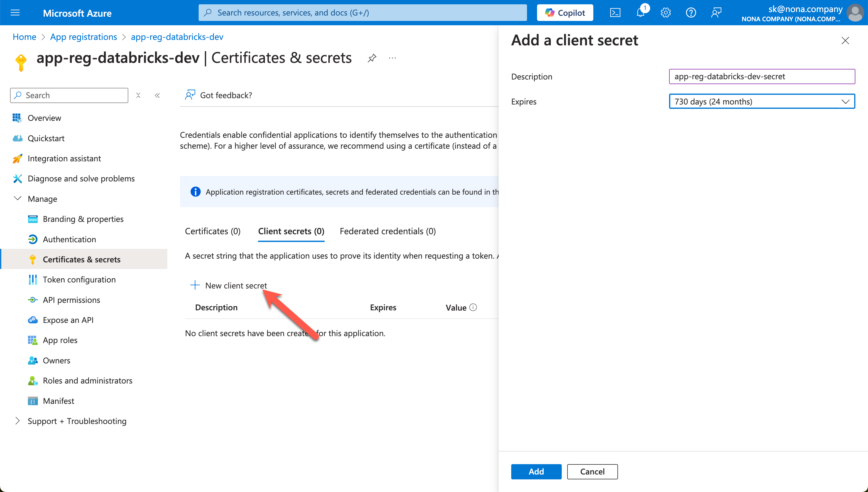
Task: Open the Expires duration dropdown
Action: tap(762, 101)
